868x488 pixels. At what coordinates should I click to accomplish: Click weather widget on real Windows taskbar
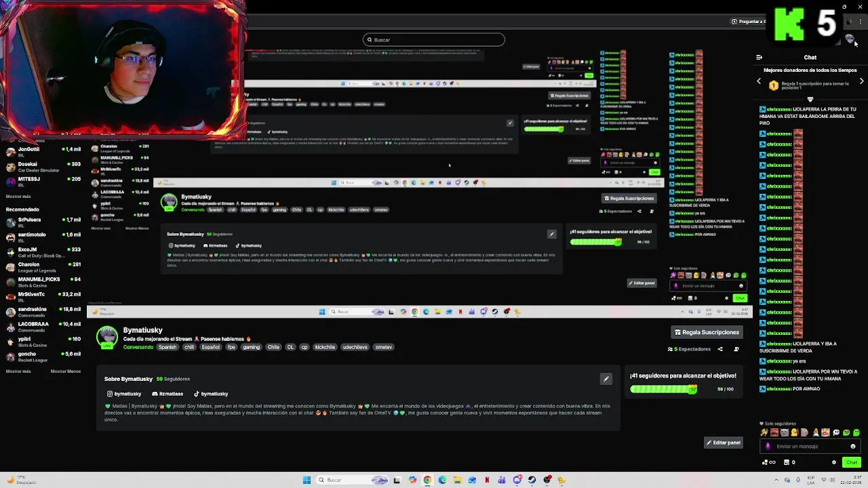tap(20, 480)
